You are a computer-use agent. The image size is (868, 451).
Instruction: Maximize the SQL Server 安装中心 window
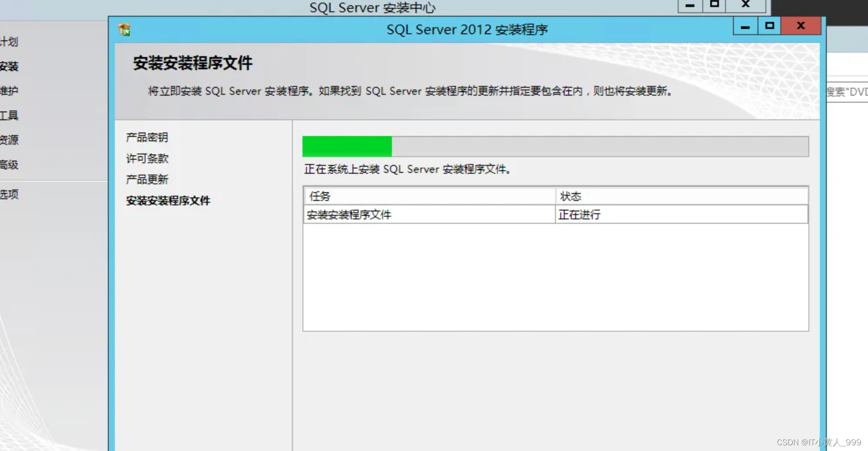click(714, 5)
